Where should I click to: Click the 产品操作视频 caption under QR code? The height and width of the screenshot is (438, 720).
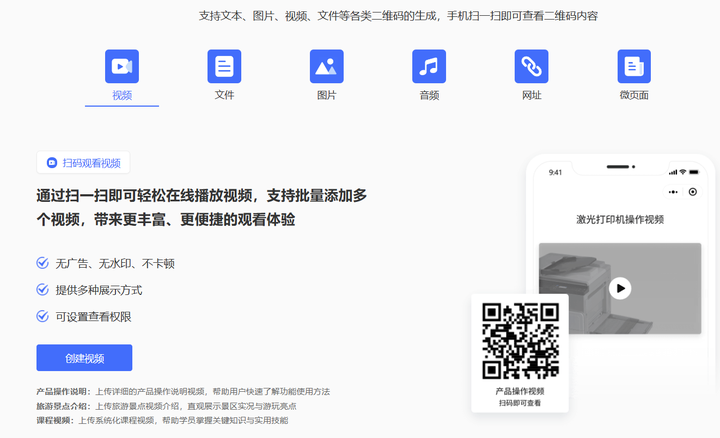click(x=520, y=391)
